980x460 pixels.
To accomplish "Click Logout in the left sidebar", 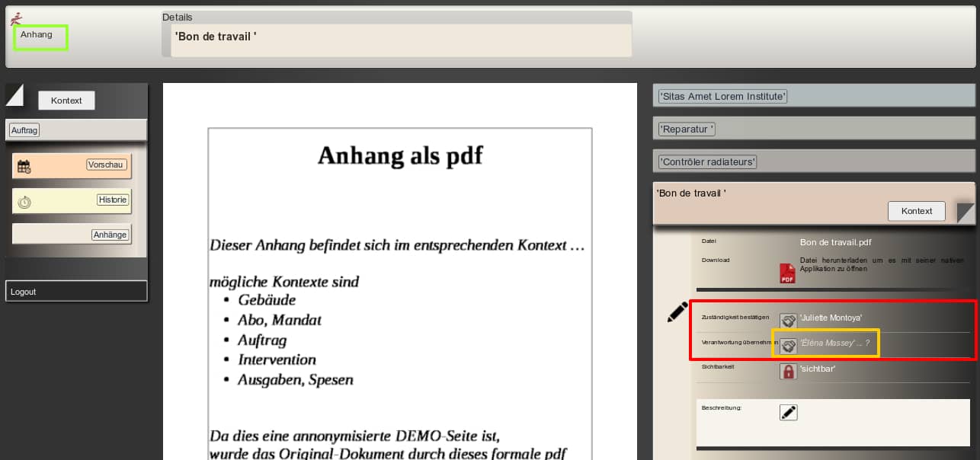I will [24, 292].
